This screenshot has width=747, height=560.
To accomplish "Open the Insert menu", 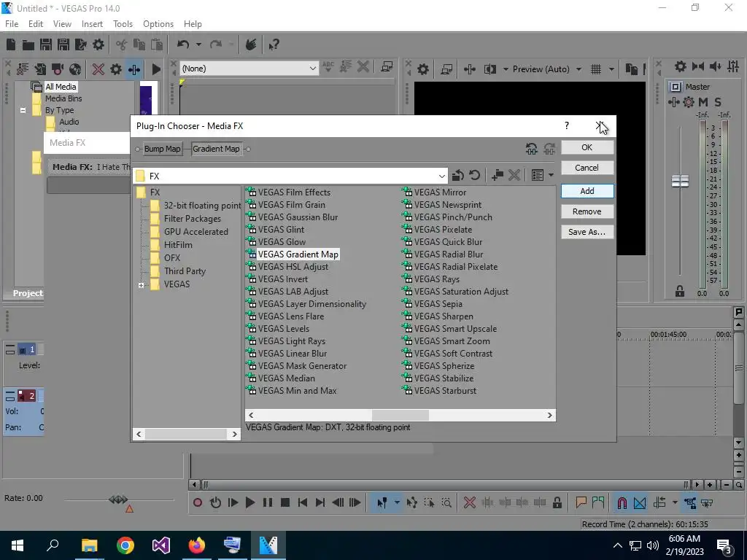I will [92, 24].
